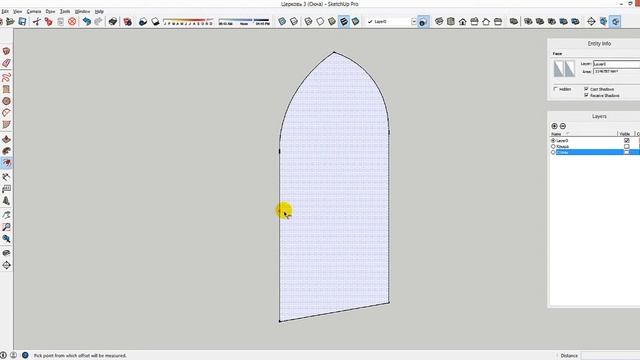
Task: Select the Zoom magnifier tool in left toolbar
Action: coord(6,227)
